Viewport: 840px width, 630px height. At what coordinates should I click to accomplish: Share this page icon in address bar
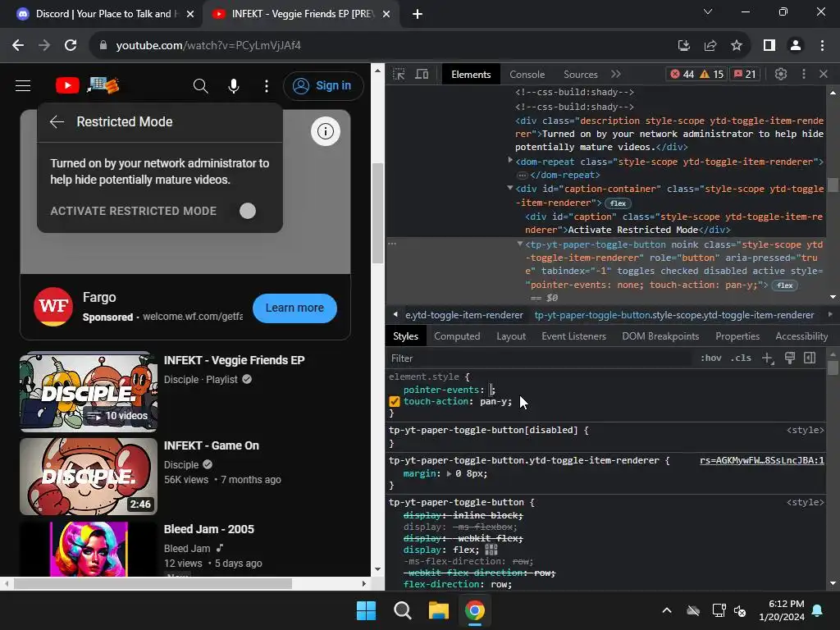pos(710,46)
